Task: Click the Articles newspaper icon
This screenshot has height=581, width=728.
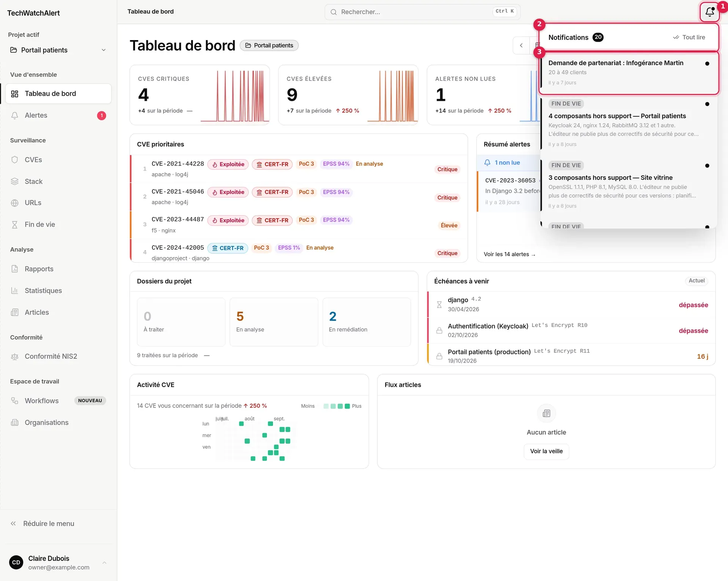Action: click(15, 312)
